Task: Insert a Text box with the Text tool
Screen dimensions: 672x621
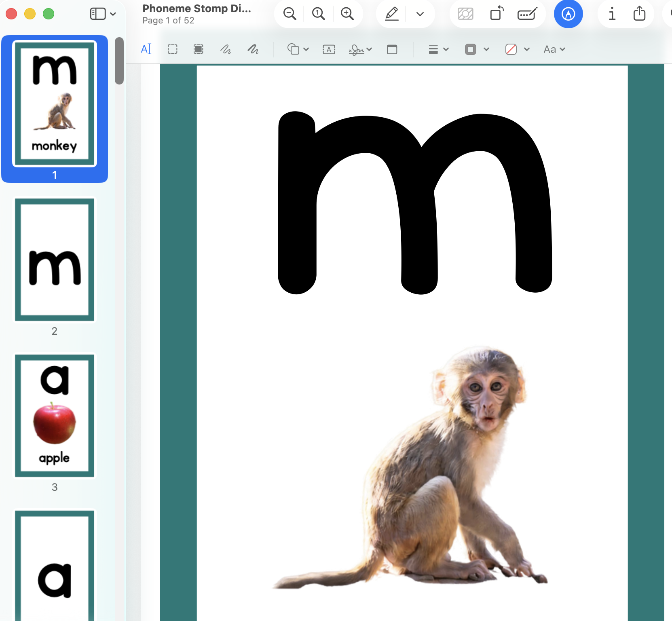Action: coord(329,49)
